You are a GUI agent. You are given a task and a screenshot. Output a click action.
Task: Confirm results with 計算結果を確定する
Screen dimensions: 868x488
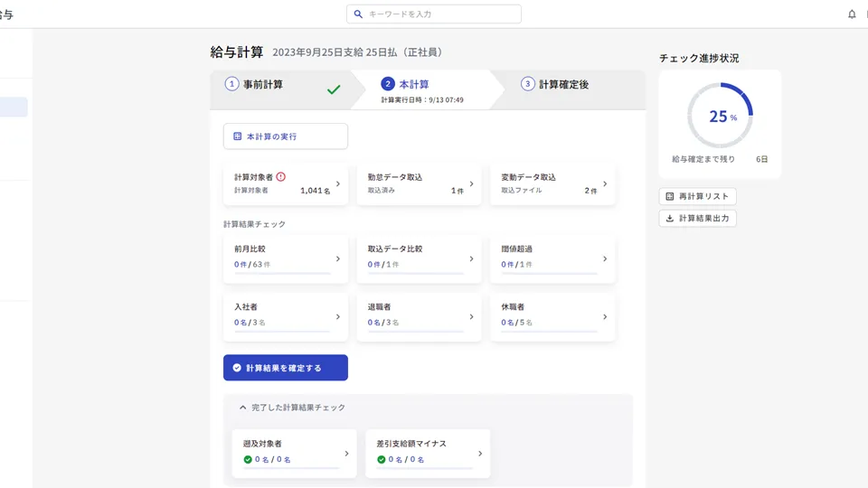coord(286,368)
